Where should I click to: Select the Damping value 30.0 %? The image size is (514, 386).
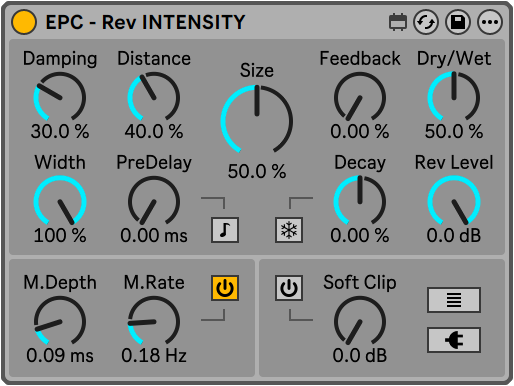(x=60, y=131)
